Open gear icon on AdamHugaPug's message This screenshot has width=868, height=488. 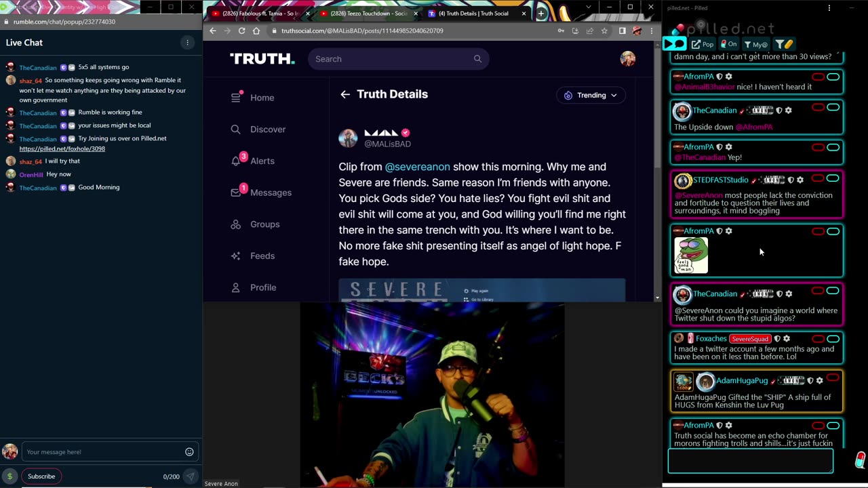point(819,380)
